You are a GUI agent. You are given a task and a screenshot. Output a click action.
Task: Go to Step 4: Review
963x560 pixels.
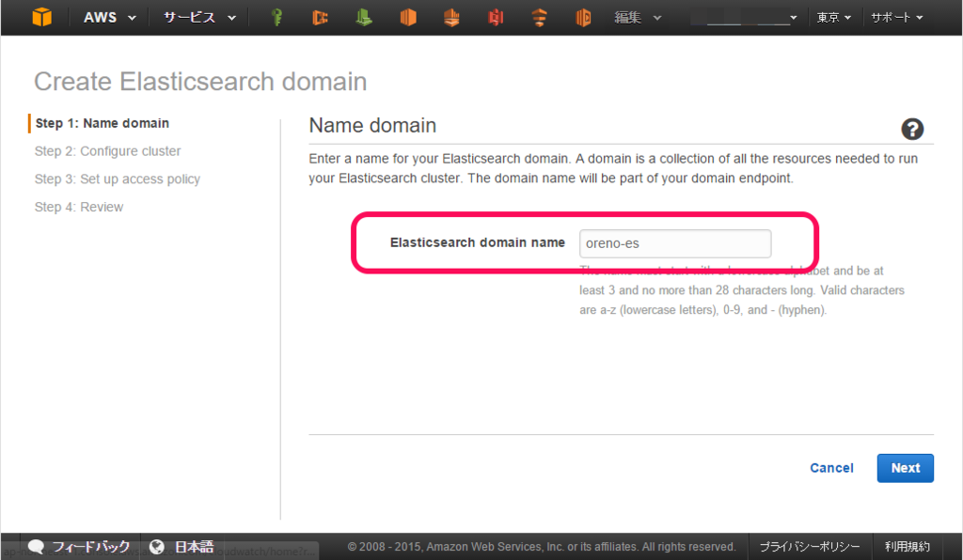(79, 208)
